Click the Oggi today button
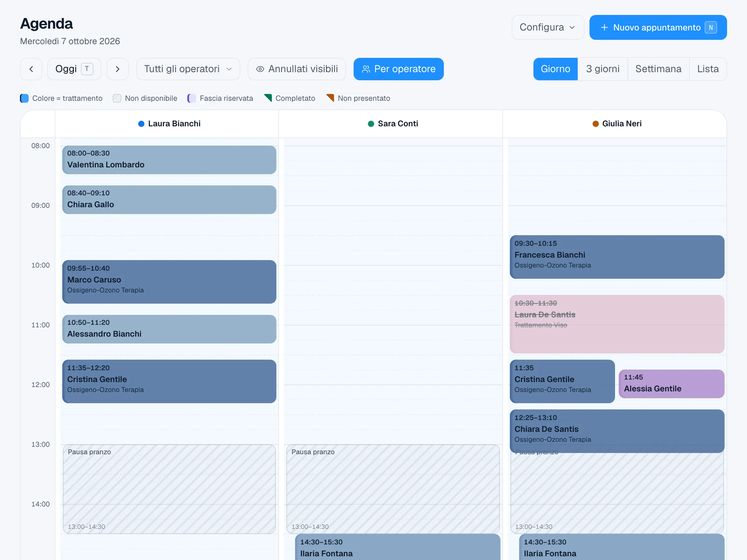Viewport: 747px width, 560px height. [x=74, y=69]
